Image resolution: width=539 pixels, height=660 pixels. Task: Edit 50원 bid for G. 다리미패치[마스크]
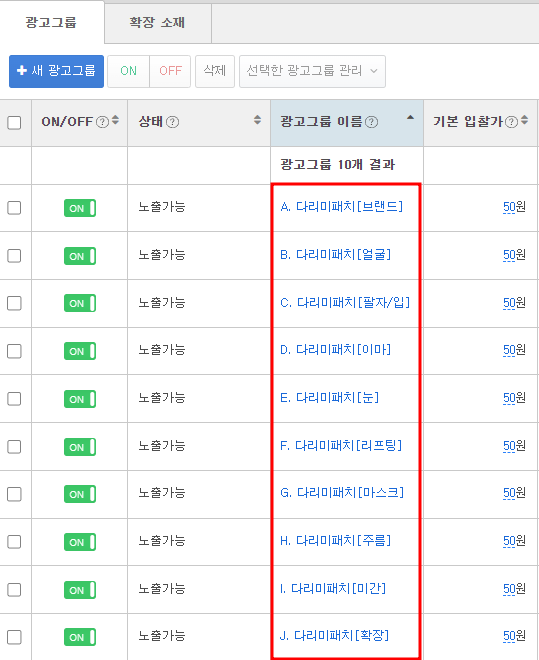514,493
